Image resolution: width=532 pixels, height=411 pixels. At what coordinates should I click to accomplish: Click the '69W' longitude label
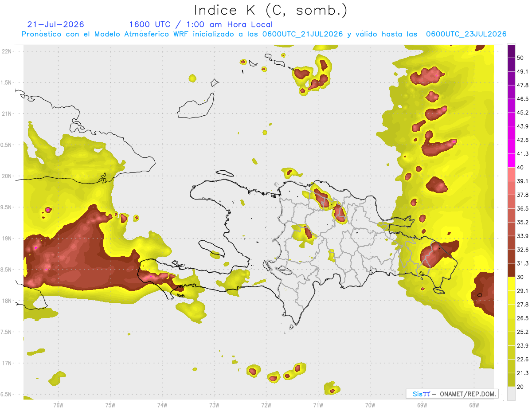(422, 405)
